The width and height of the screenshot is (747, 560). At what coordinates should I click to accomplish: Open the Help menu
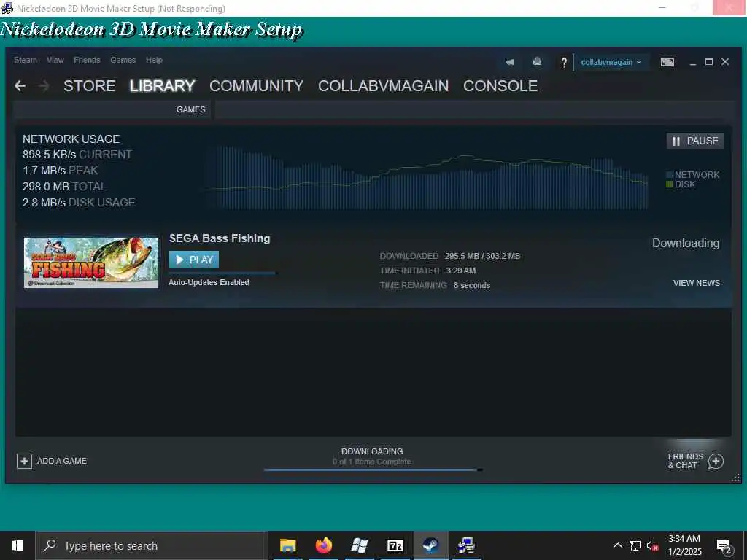154,60
